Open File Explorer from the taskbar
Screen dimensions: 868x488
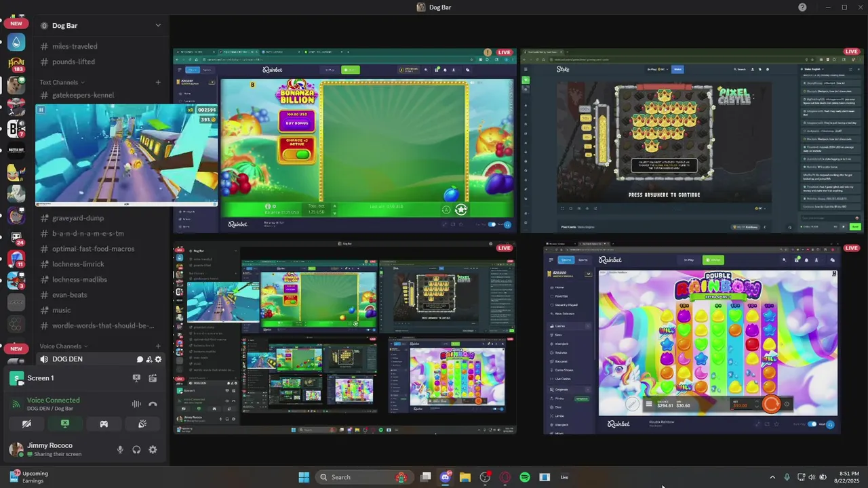click(465, 477)
